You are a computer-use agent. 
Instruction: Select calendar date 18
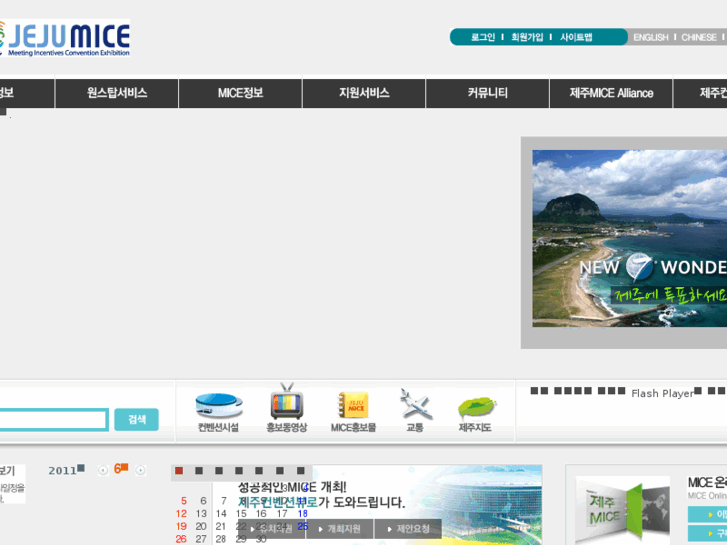tap(303, 513)
